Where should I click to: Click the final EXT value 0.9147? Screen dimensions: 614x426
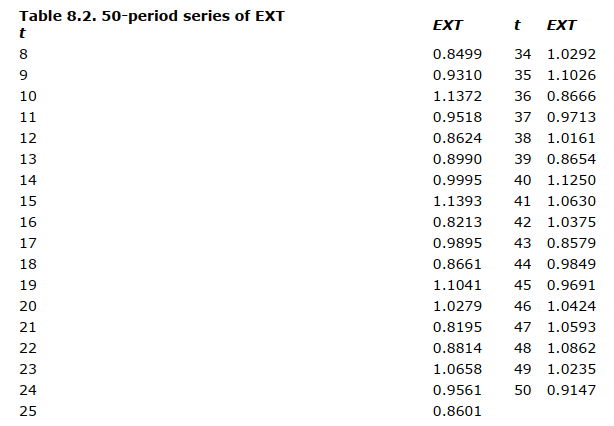(x=567, y=389)
